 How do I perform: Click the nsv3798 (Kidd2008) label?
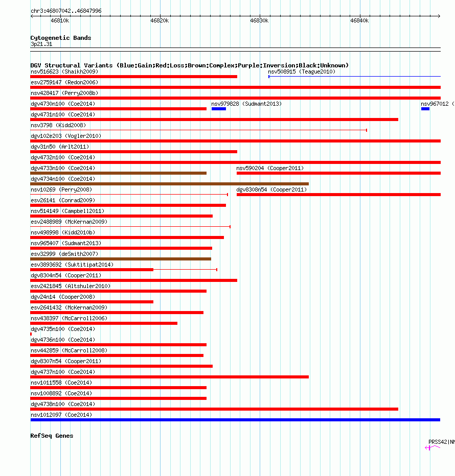pos(58,125)
